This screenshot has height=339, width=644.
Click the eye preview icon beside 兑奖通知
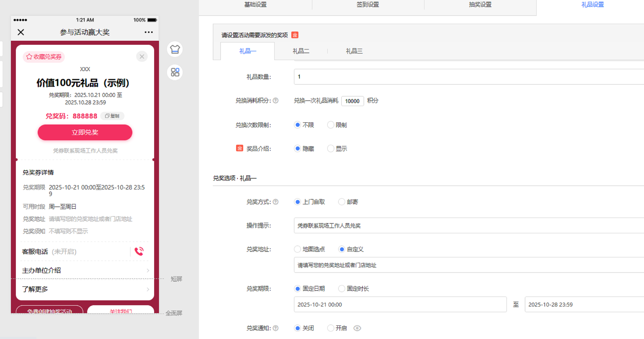357,328
